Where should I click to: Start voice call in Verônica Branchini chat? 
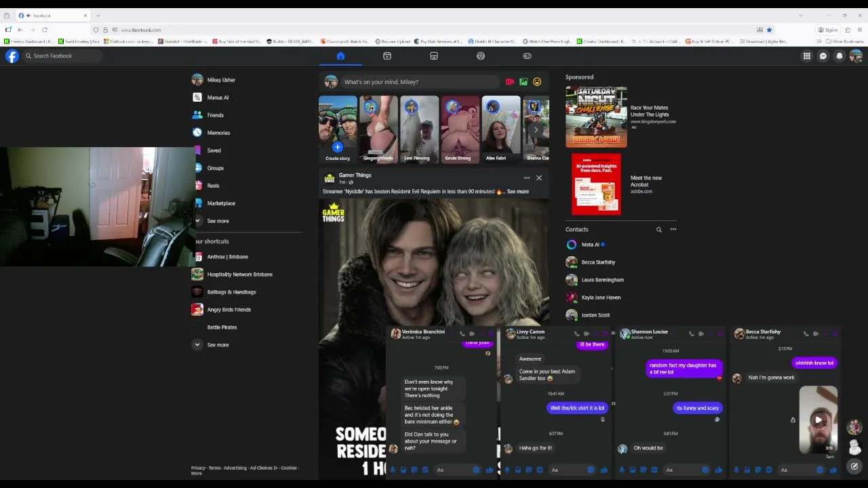click(462, 333)
